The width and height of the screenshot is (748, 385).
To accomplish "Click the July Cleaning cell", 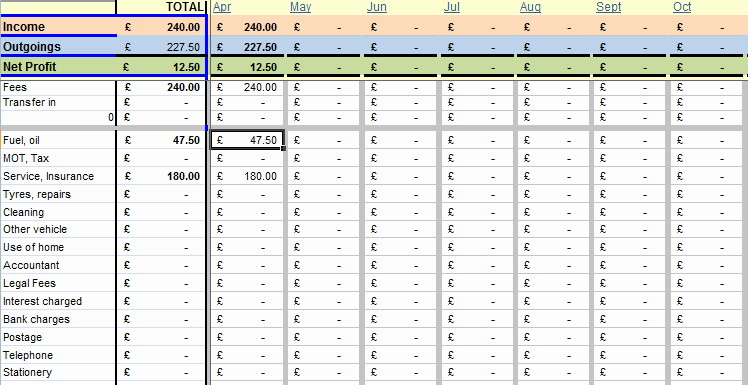I will [x=478, y=212].
